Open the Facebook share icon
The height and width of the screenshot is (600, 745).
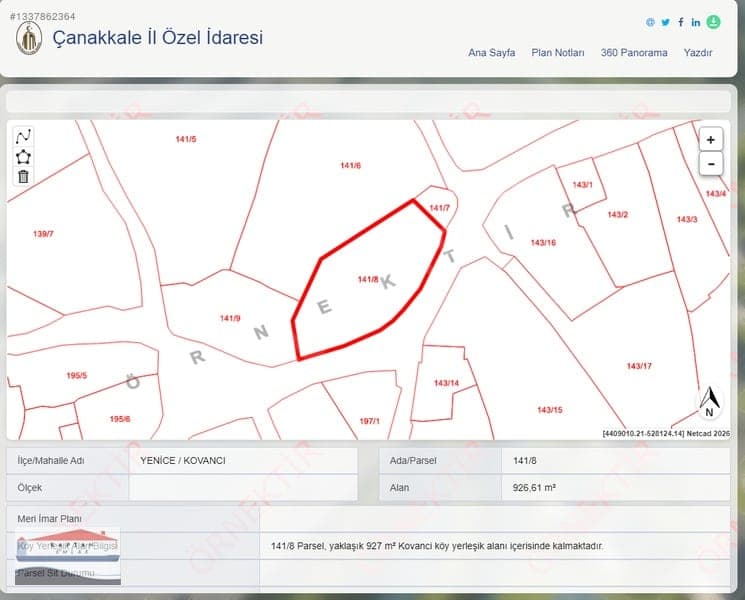point(681,22)
